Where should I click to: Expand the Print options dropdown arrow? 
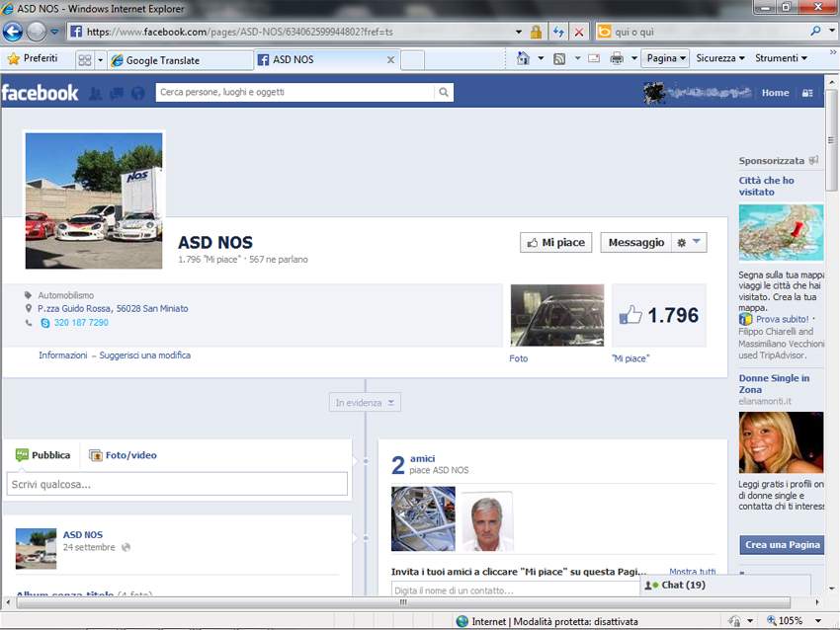634,58
